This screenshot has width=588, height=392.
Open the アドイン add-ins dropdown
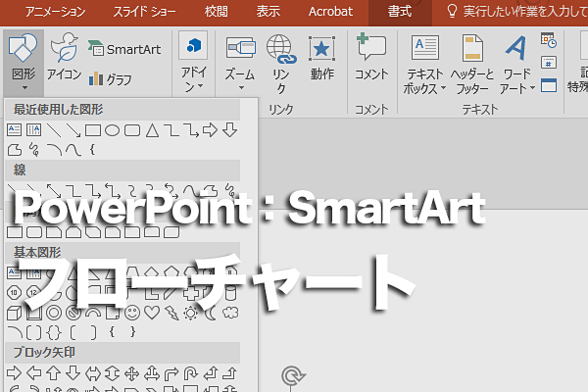tap(193, 63)
